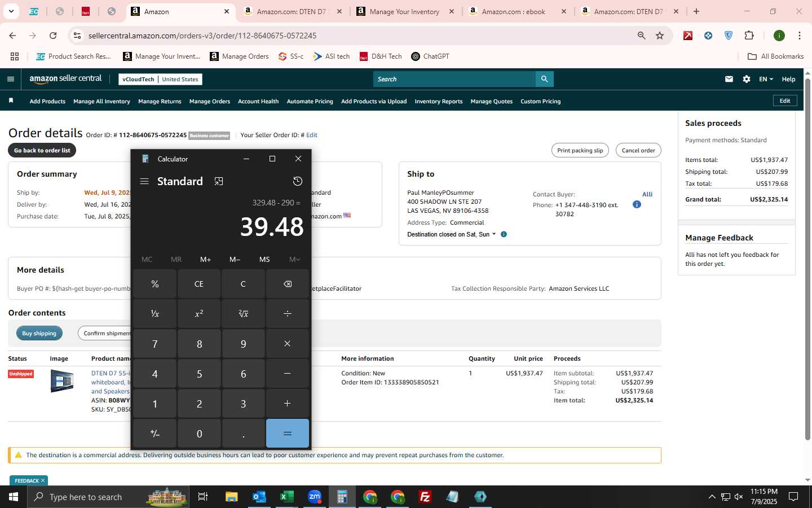Click Calculator backspace key
This screenshot has height=508, width=812.
click(288, 284)
